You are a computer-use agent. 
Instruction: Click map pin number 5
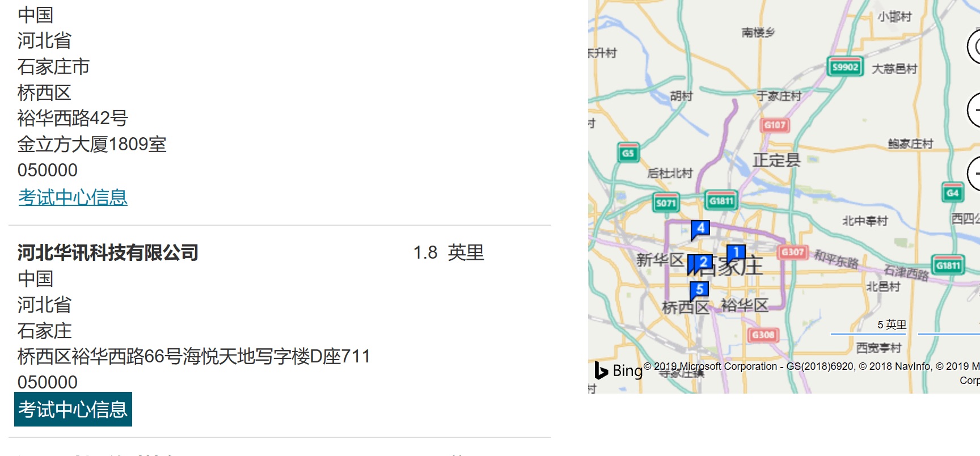pyautogui.click(x=699, y=291)
